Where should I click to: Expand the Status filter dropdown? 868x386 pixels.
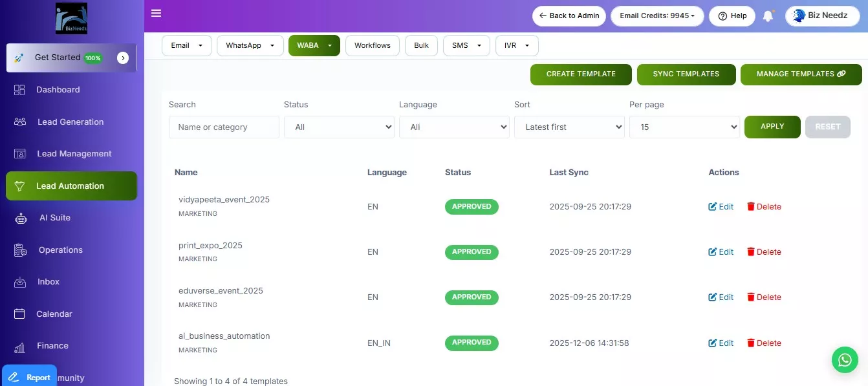click(339, 127)
